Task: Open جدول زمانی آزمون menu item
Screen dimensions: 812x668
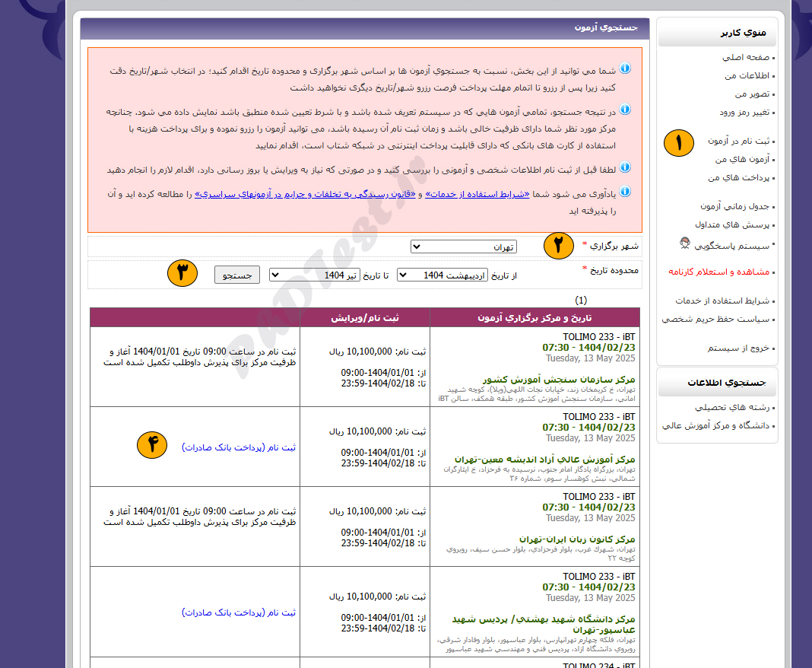Action: (x=735, y=206)
